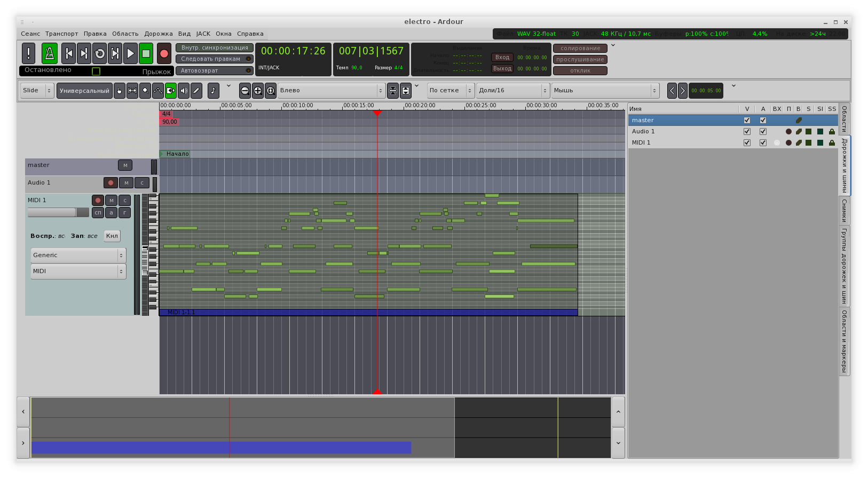Adjust the MIDI 1 track fader

[58, 212]
